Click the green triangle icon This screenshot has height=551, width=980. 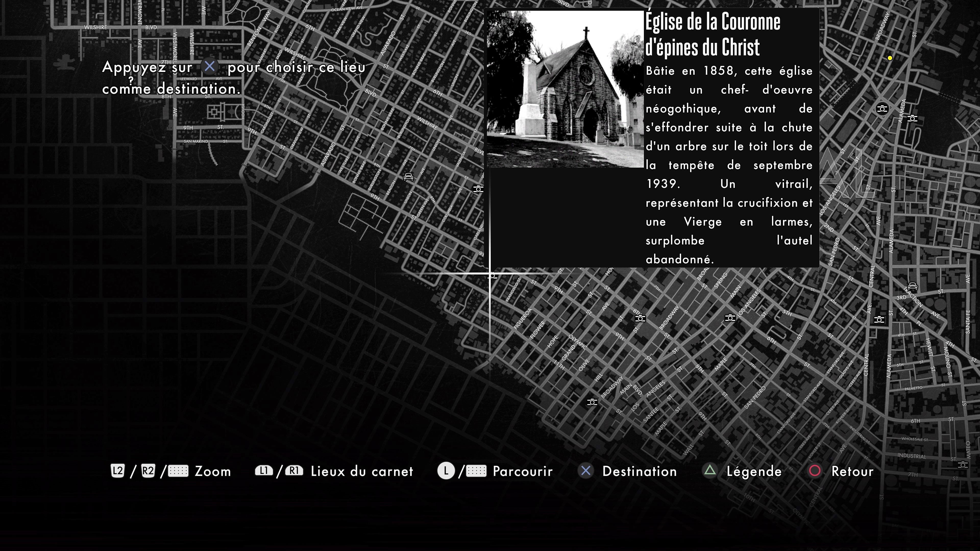point(710,470)
